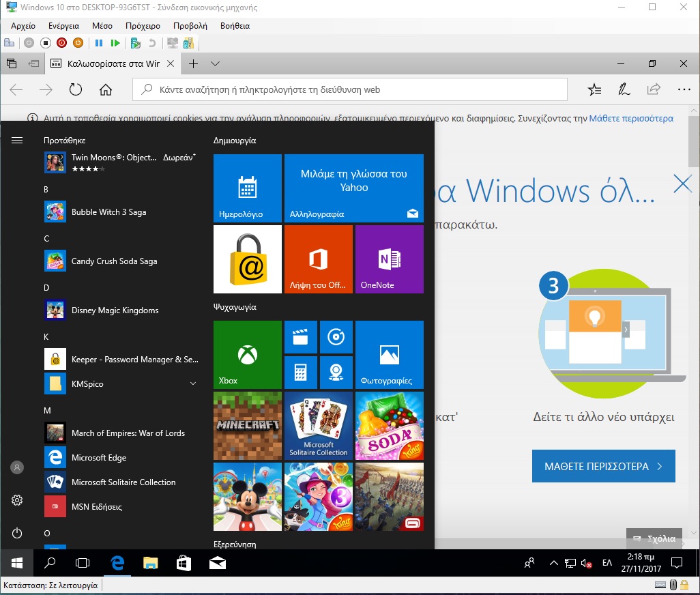
Task: Open the Xbox tile
Action: (x=248, y=355)
